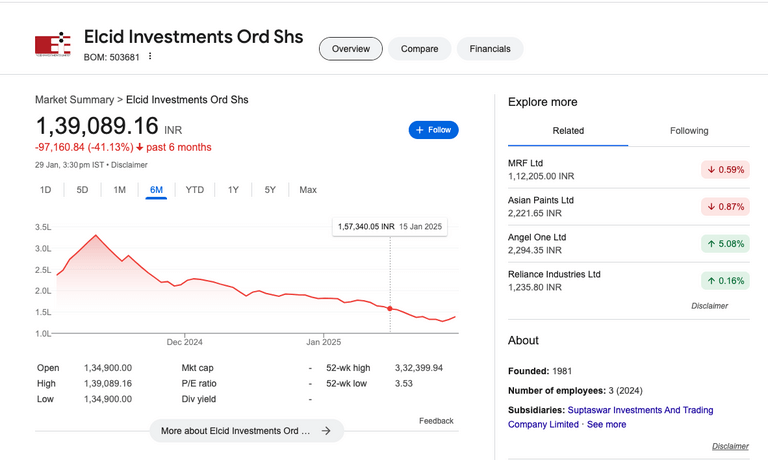The width and height of the screenshot is (768, 460).
Task: Click the Elcid Investments company logo
Action: click(53, 45)
